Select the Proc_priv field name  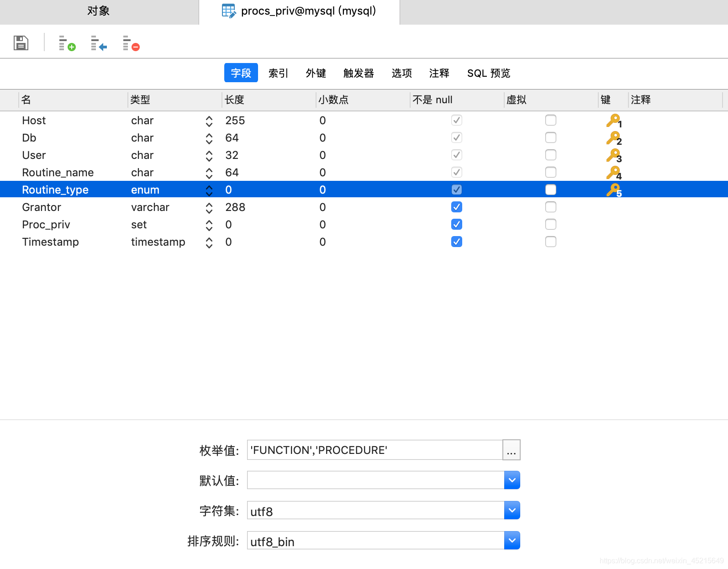click(x=46, y=225)
